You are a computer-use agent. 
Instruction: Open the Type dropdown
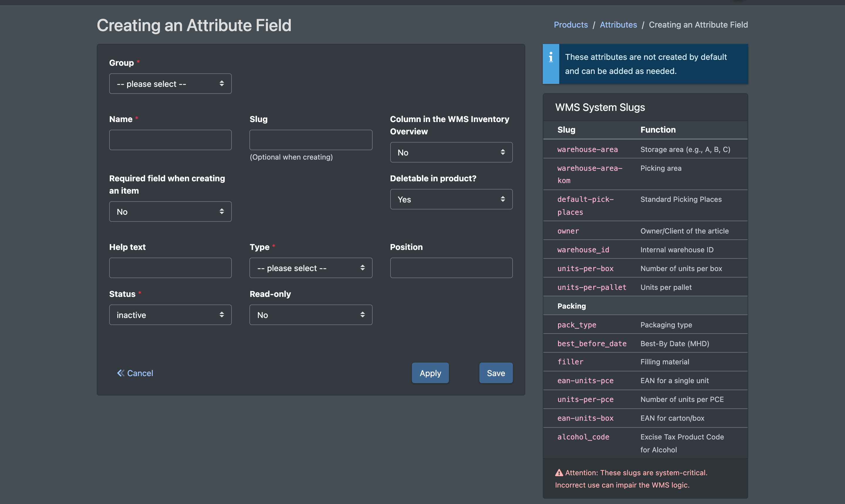[311, 268]
